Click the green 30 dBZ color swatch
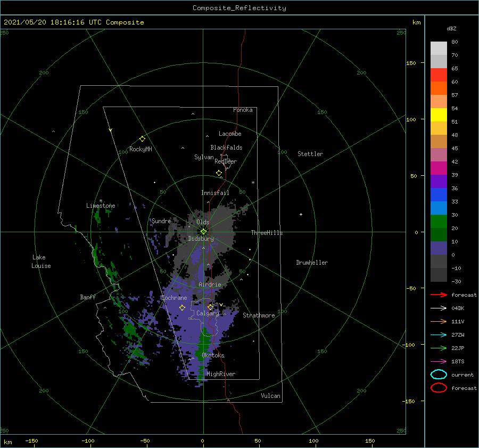Screen dimensions: 479x448 pos(439,221)
